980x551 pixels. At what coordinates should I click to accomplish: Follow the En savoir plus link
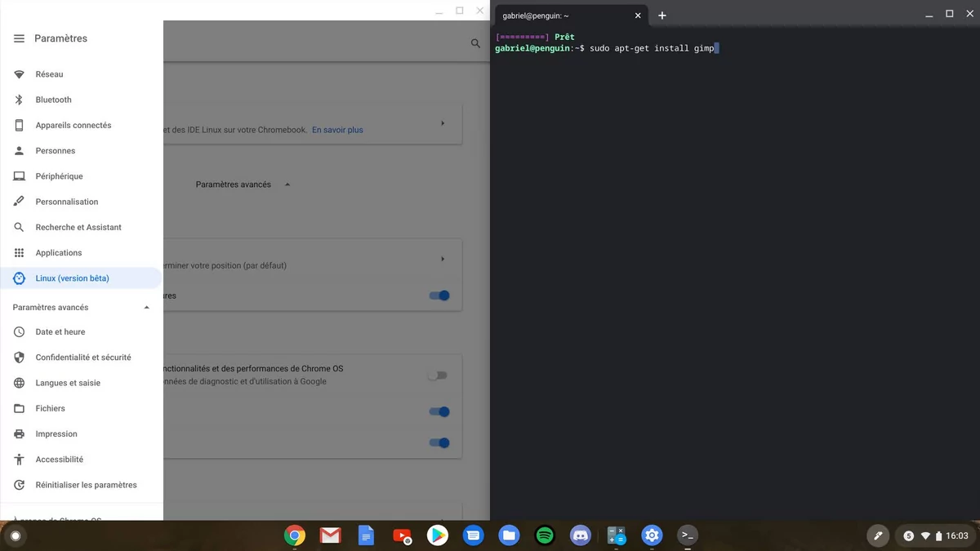tap(337, 130)
